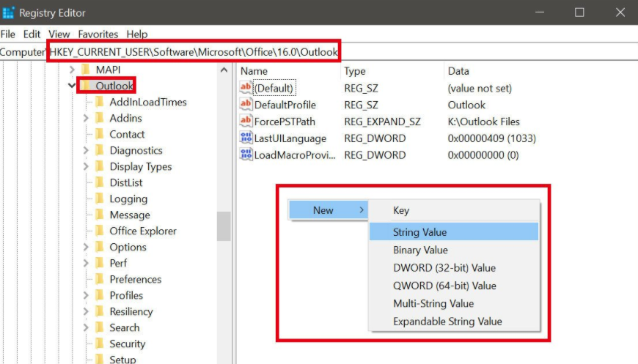This screenshot has height=364, width=638.
Task: Click the Name column header
Action: coord(254,71)
